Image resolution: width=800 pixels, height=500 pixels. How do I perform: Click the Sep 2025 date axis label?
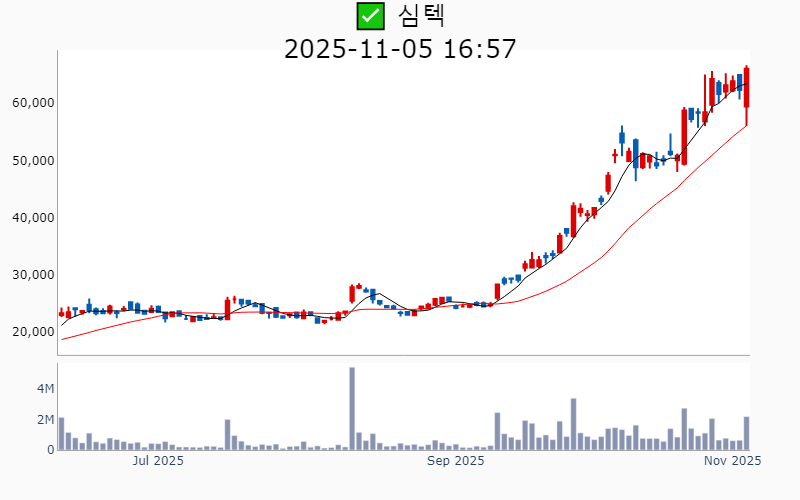(455, 461)
